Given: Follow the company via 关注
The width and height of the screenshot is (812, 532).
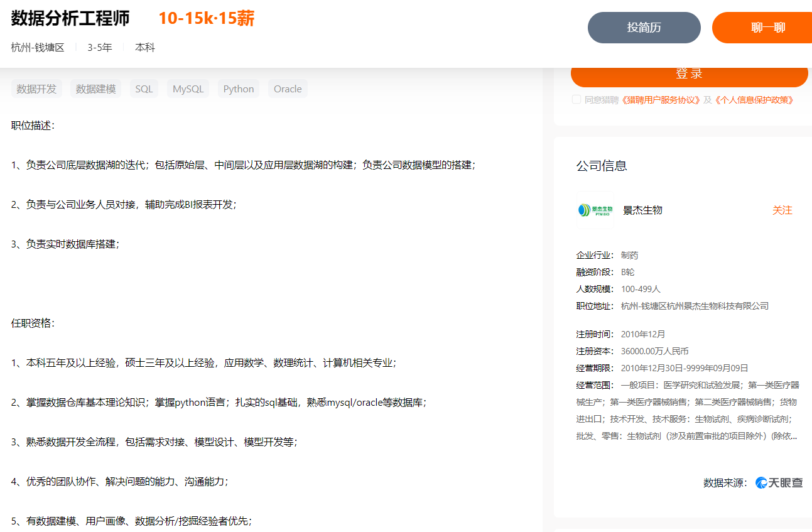Looking at the screenshot, I should [782, 210].
